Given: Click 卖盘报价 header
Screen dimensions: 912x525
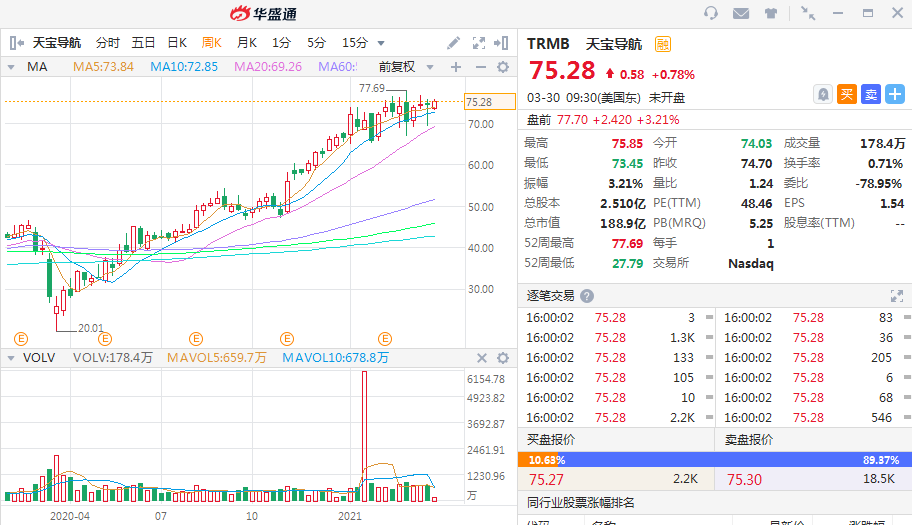Looking at the screenshot, I should (x=749, y=440).
